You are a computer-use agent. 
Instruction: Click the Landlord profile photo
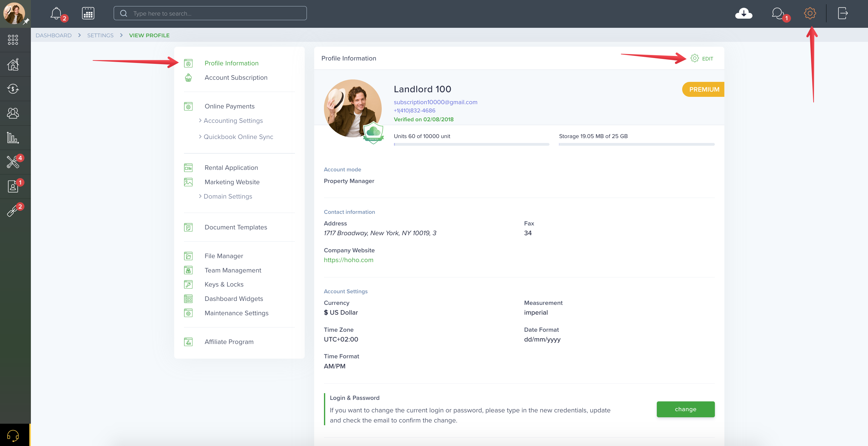(352, 108)
